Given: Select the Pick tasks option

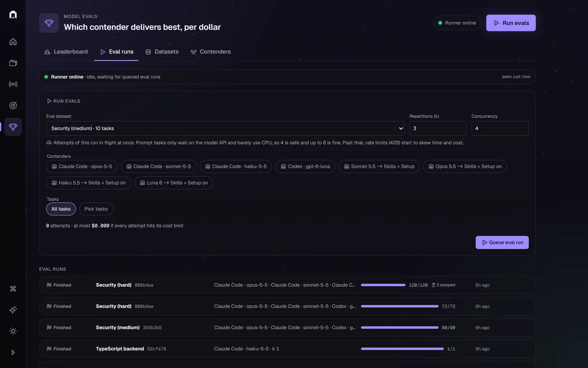Looking at the screenshot, I should click(x=96, y=209).
